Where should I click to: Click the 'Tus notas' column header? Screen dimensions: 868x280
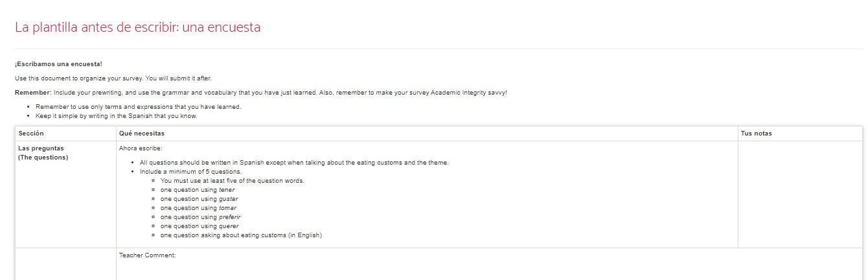756,134
